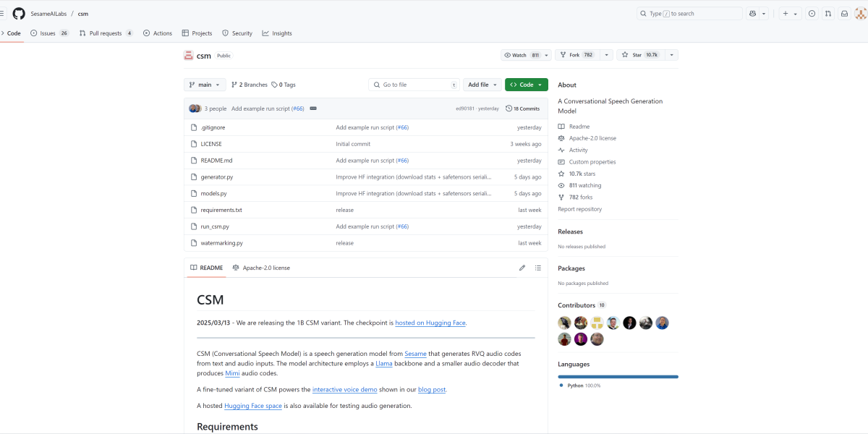868x434 pixels.
Task: Open the pull requests icon in the top header
Action: point(827,14)
